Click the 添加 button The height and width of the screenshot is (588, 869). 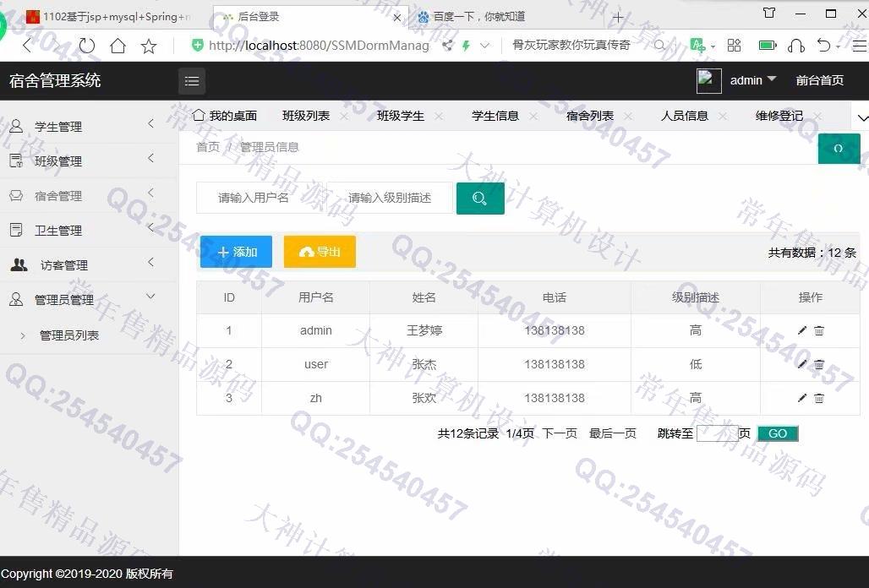point(236,252)
